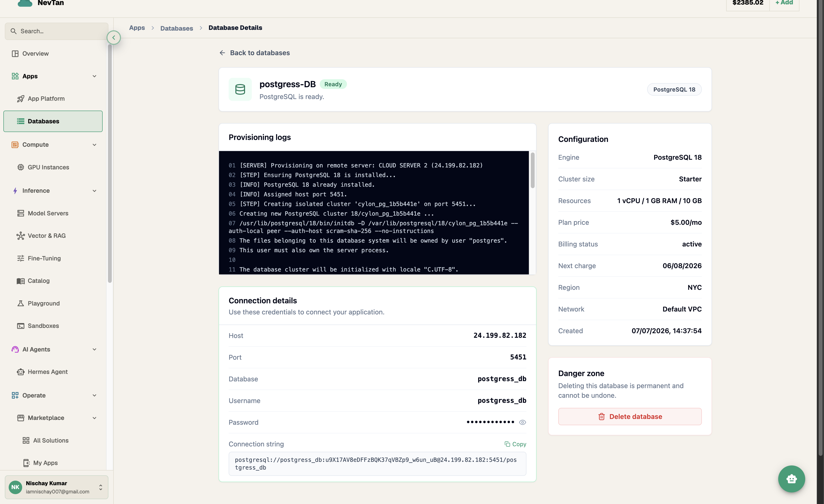The height and width of the screenshot is (504, 824).
Task: Reveal the password with the eye icon
Action: [x=522, y=422]
